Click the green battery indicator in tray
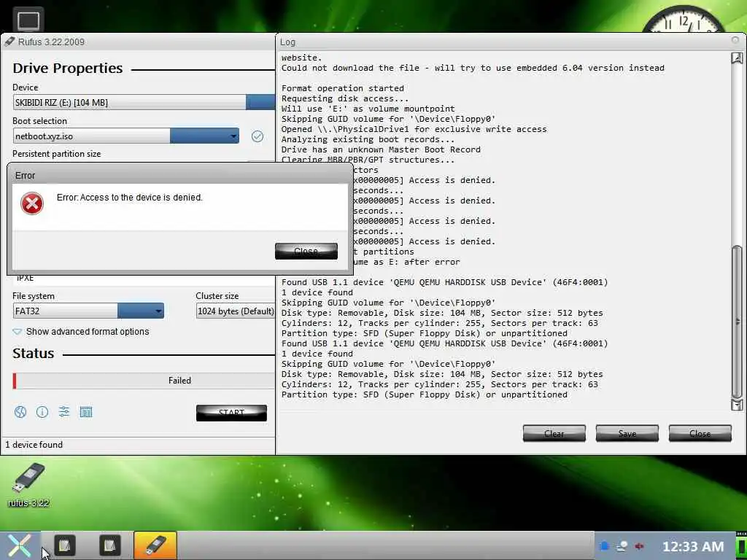The image size is (747, 560). tap(742, 546)
